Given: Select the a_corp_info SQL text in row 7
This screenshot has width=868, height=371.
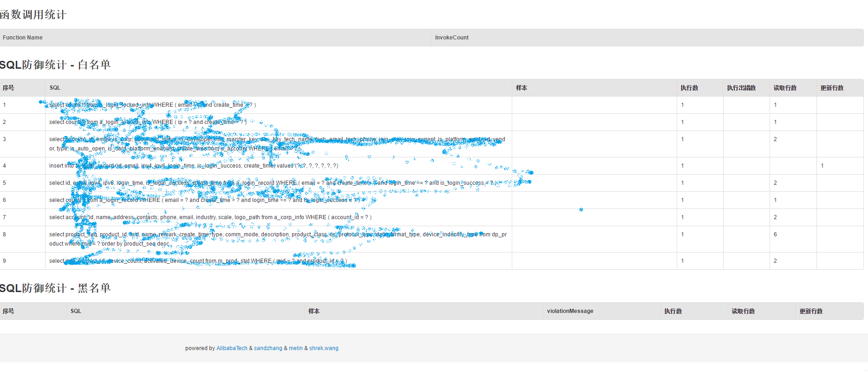Looking at the screenshot, I should (210, 217).
